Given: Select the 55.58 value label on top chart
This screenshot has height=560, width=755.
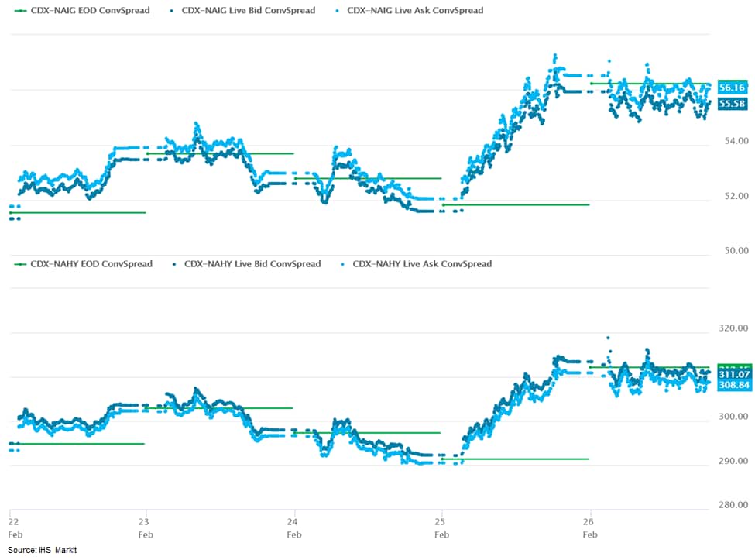Looking at the screenshot, I should tap(732, 103).
